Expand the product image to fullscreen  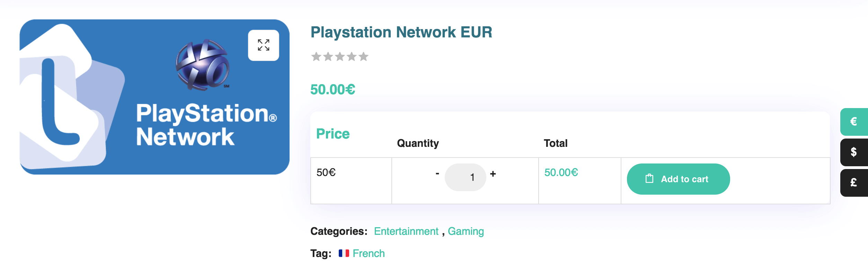(x=263, y=45)
